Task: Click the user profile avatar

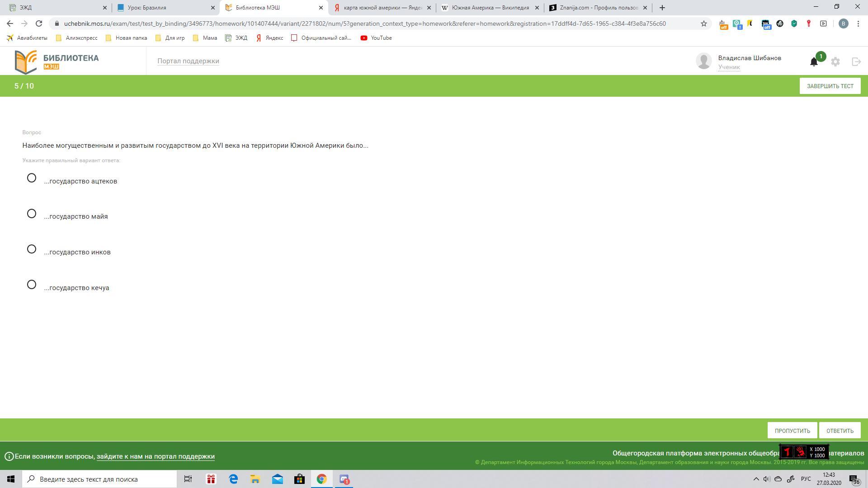Action: pyautogui.click(x=704, y=61)
